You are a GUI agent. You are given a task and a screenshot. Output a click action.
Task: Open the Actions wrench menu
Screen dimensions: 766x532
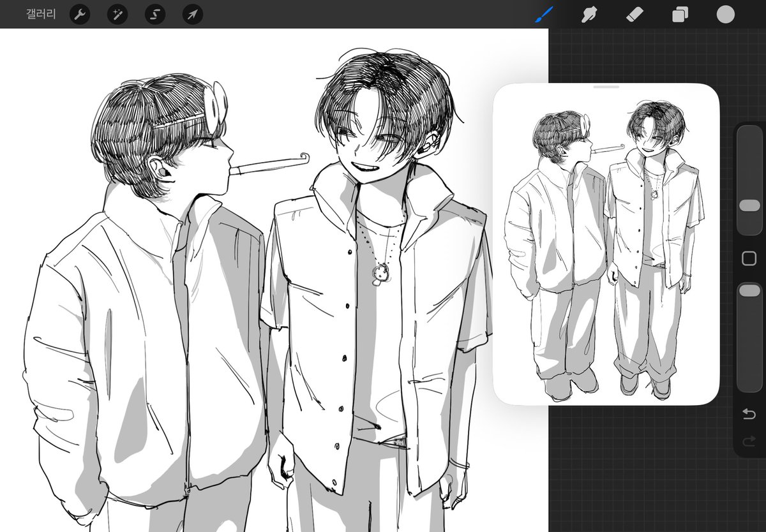[x=79, y=14]
